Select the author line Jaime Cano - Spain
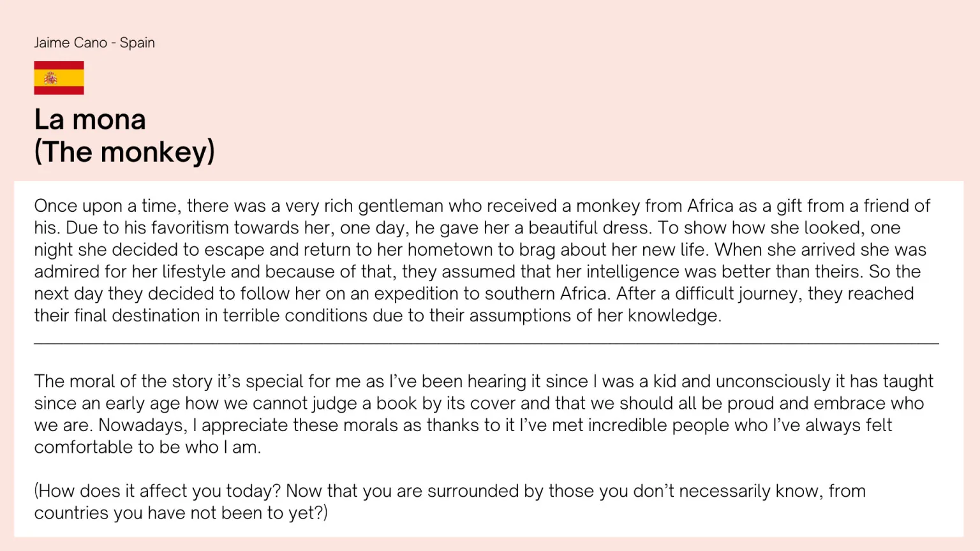 click(94, 43)
